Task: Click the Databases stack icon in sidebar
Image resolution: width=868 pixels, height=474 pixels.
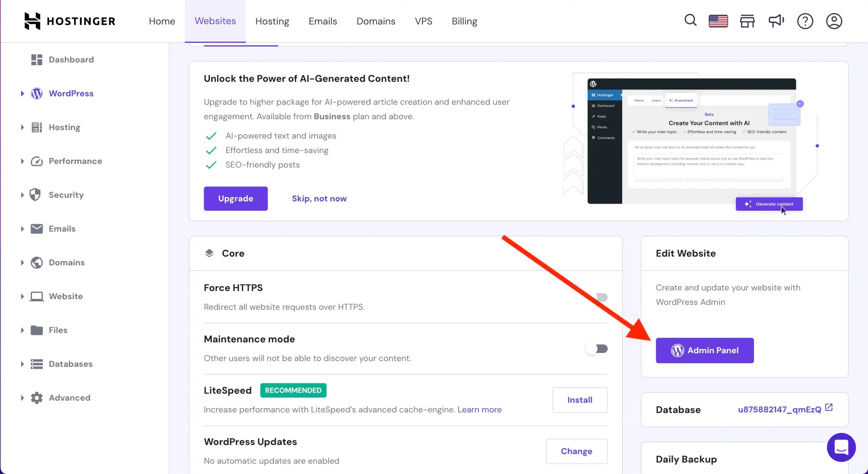Action: (x=37, y=364)
